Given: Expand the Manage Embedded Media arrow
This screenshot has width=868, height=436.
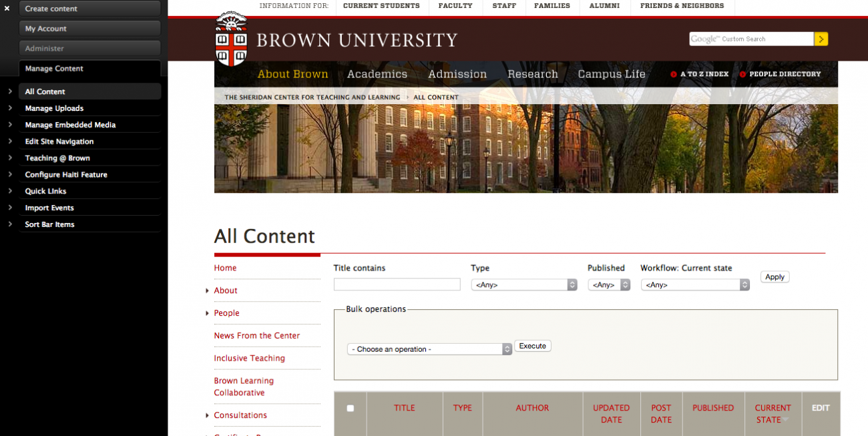Looking at the screenshot, I should pos(10,125).
